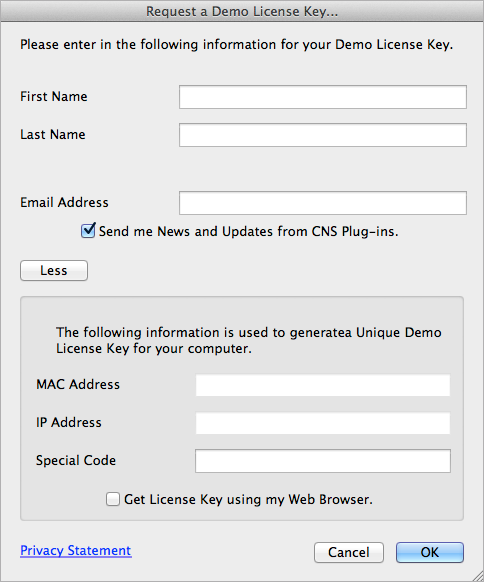This screenshot has height=582, width=484.
Task: Click the Special Code label
Action: 76,461
